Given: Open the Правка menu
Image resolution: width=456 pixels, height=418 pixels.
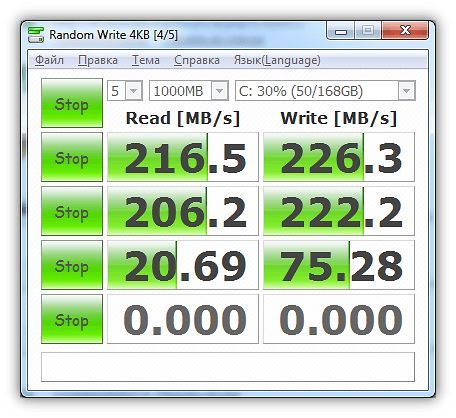Looking at the screenshot, I should (x=98, y=60).
